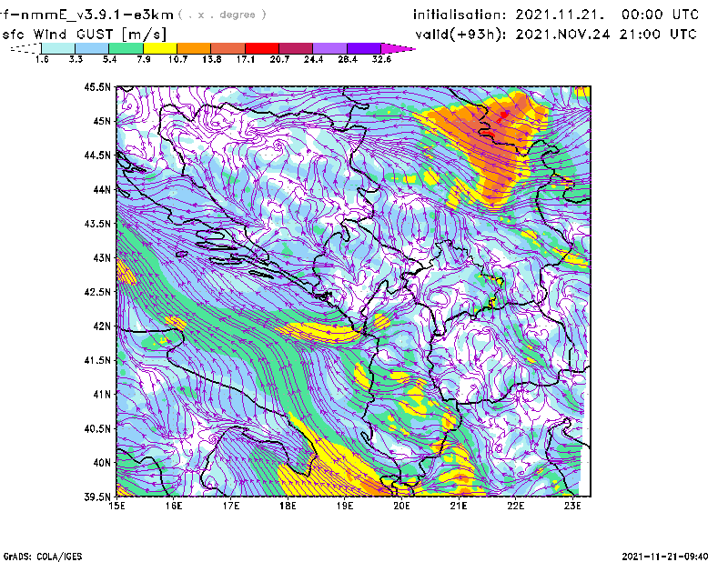Click the valid date 2021.NOV.24

coord(562,35)
